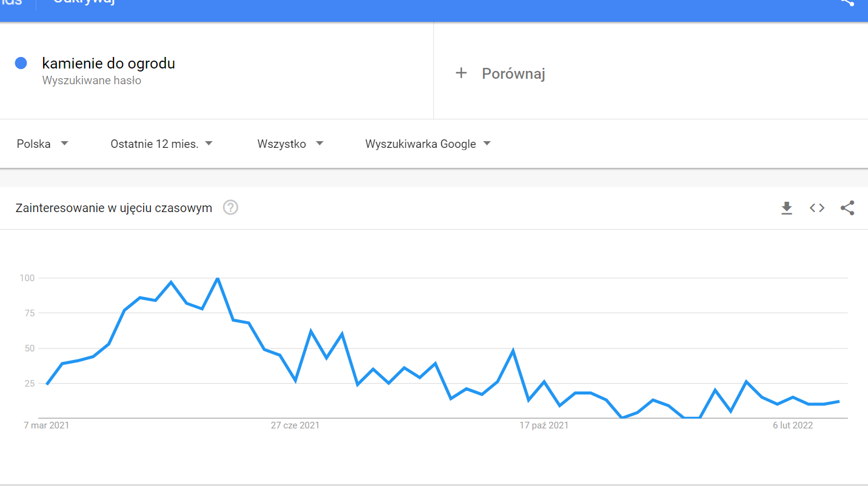Click the plus icon beside Porównaj
This screenshot has height=486, width=868.
461,73
